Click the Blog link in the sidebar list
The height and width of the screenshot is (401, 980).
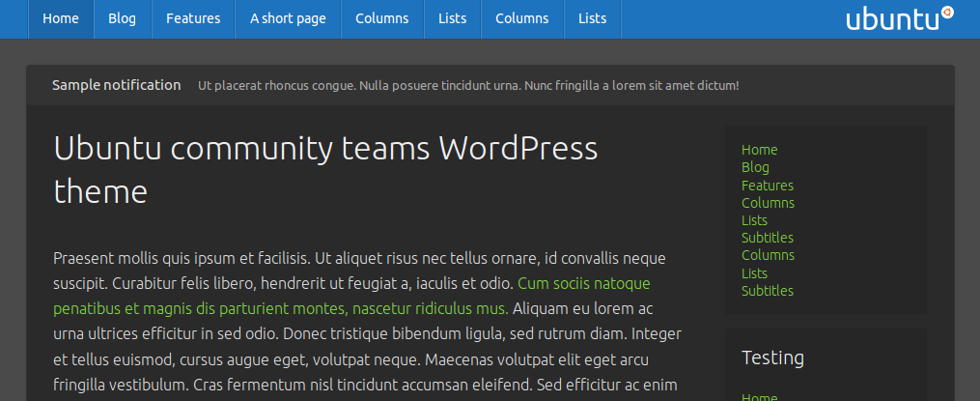coord(755,168)
